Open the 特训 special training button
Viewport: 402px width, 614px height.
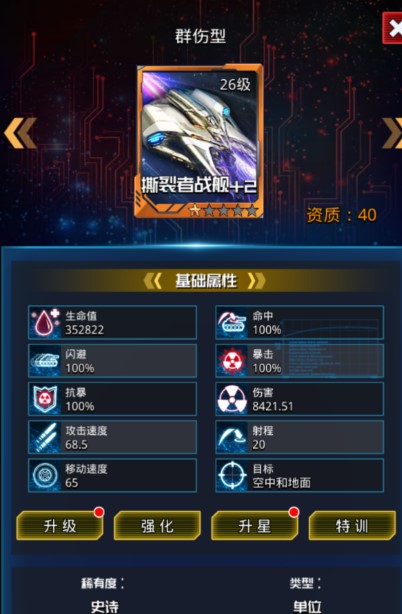(352, 526)
